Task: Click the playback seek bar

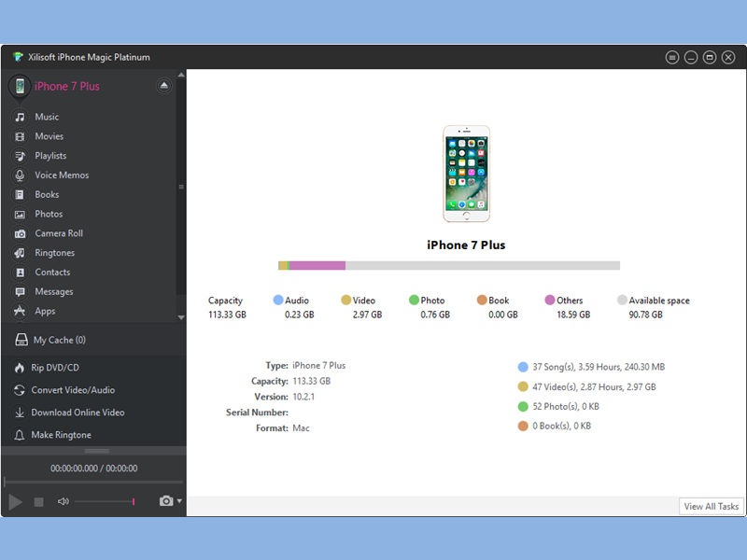Action: [93, 483]
